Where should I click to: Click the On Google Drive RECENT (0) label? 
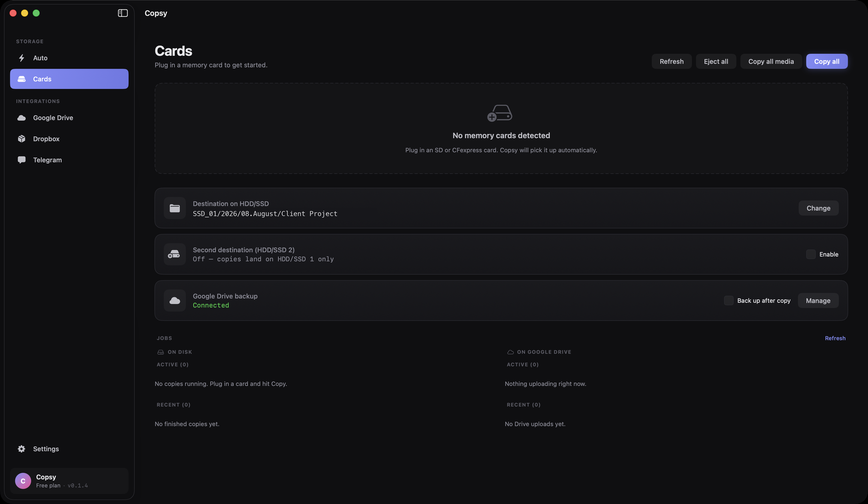(524, 405)
